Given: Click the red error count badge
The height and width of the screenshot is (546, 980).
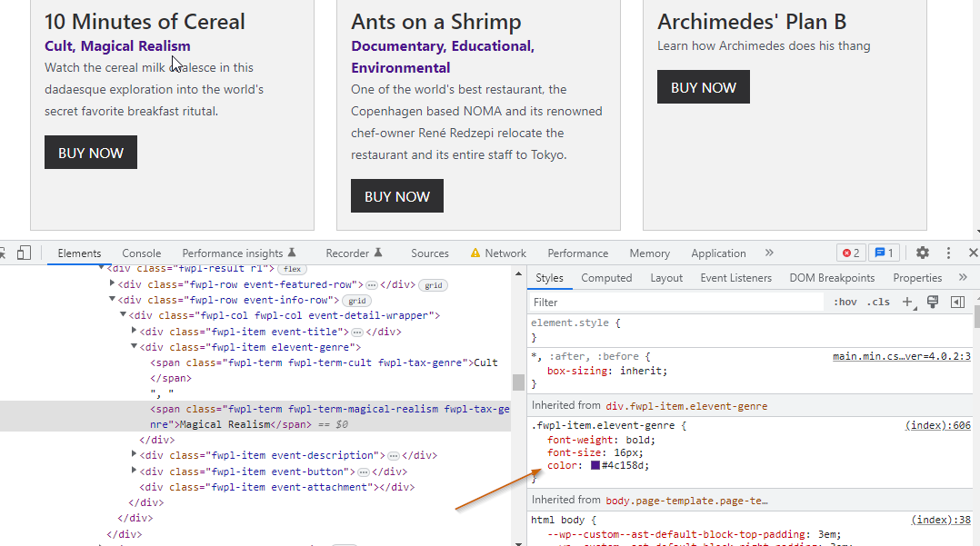Looking at the screenshot, I should coord(851,253).
